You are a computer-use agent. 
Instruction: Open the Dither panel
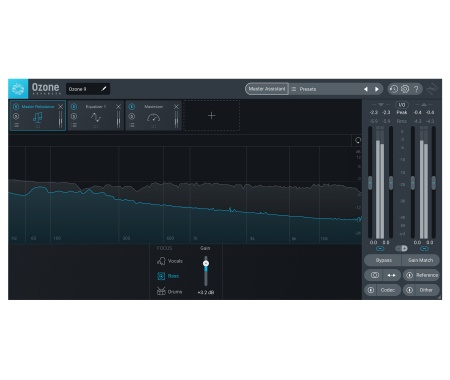[x=426, y=290]
